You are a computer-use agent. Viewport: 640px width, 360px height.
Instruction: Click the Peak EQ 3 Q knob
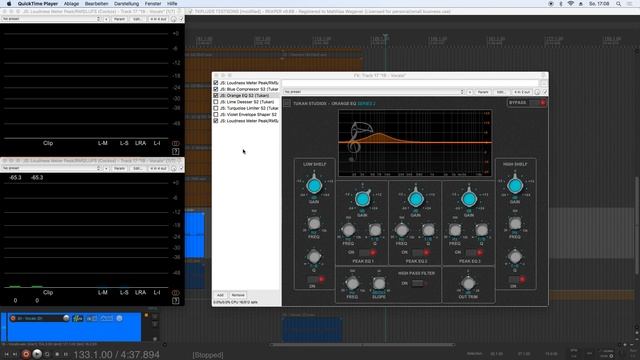click(482, 230)
